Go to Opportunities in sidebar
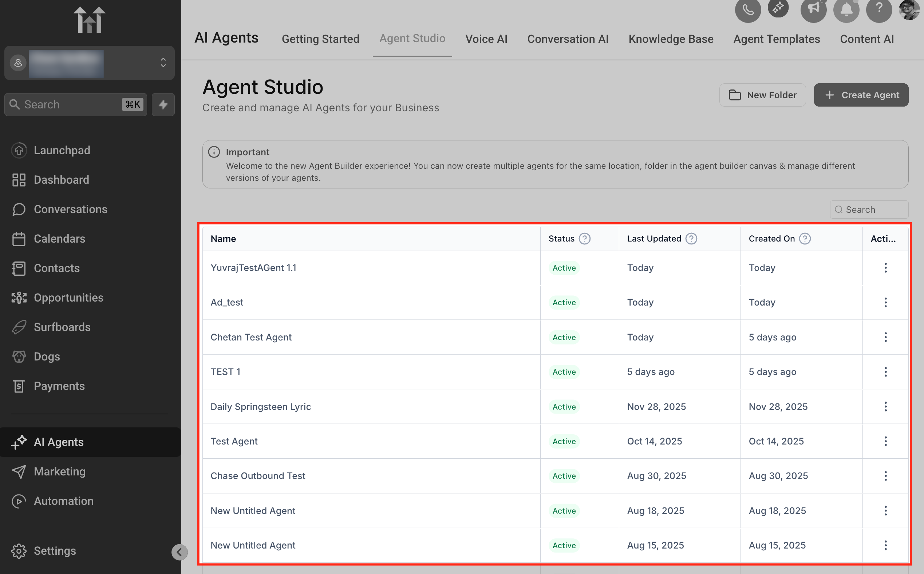This screenshot has height=574, width=924. pyautogui.click(x=68, y=298)
